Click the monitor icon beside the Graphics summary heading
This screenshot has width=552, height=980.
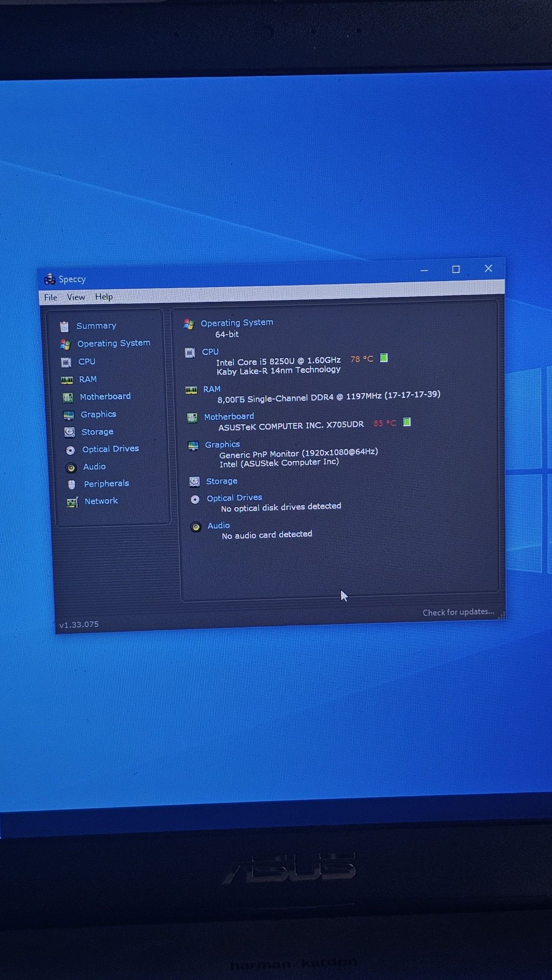point(193,445)
